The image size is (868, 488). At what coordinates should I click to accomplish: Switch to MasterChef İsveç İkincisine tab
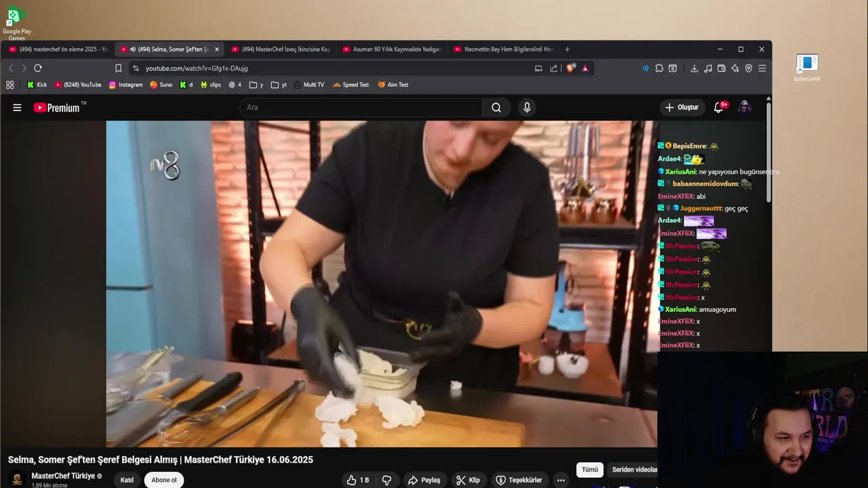pyautogui.click(x=280, y=49)
